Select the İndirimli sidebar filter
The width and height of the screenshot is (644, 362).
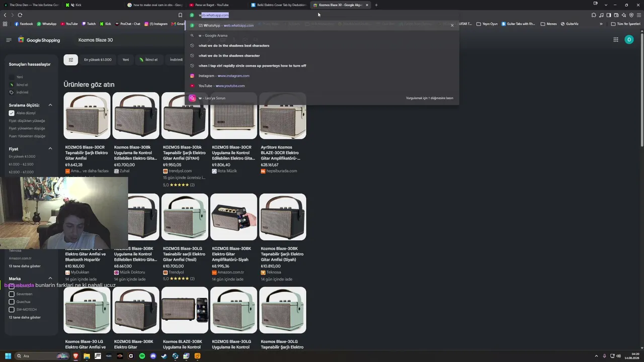tap(19, 93)
